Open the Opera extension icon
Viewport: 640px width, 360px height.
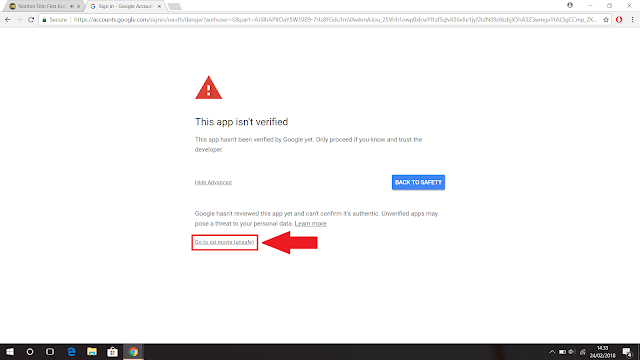click(x=619, y=20)
